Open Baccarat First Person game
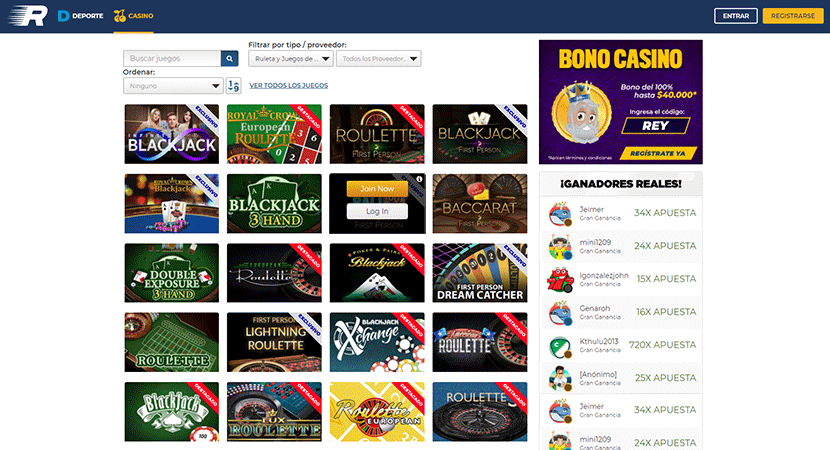 point(480,203)
